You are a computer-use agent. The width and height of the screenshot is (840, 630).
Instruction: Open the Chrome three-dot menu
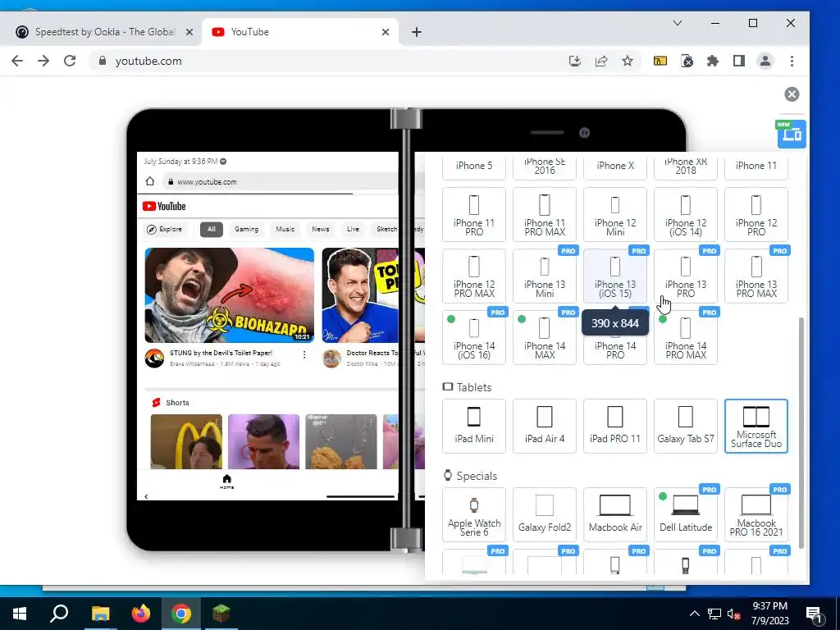click(x=792, y=61)
